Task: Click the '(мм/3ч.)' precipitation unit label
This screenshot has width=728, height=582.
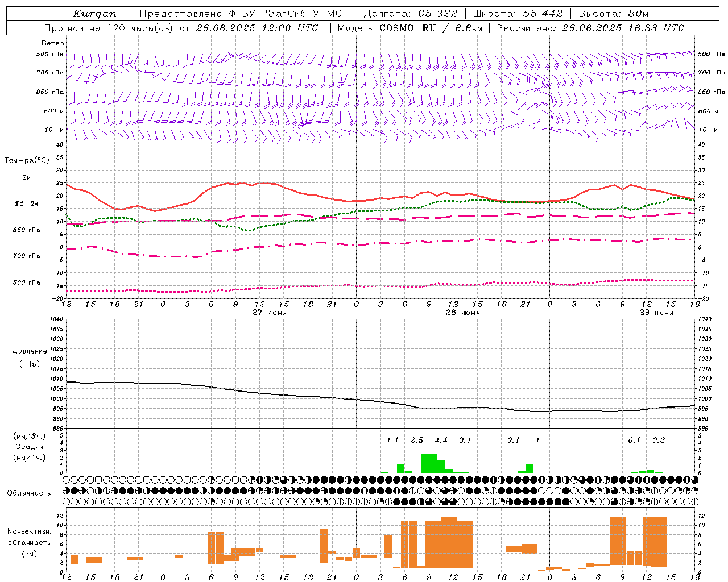Action: click(x=30, y=436)
